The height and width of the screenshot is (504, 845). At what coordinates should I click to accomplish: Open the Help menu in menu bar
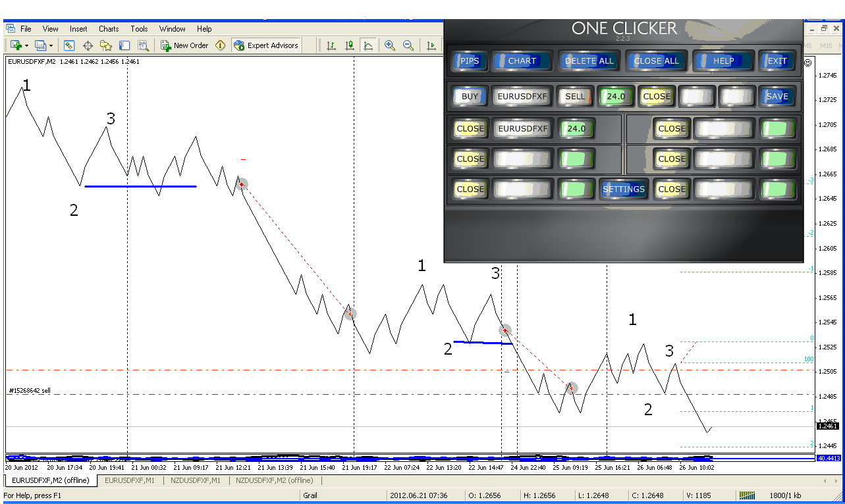click(204, 29)
